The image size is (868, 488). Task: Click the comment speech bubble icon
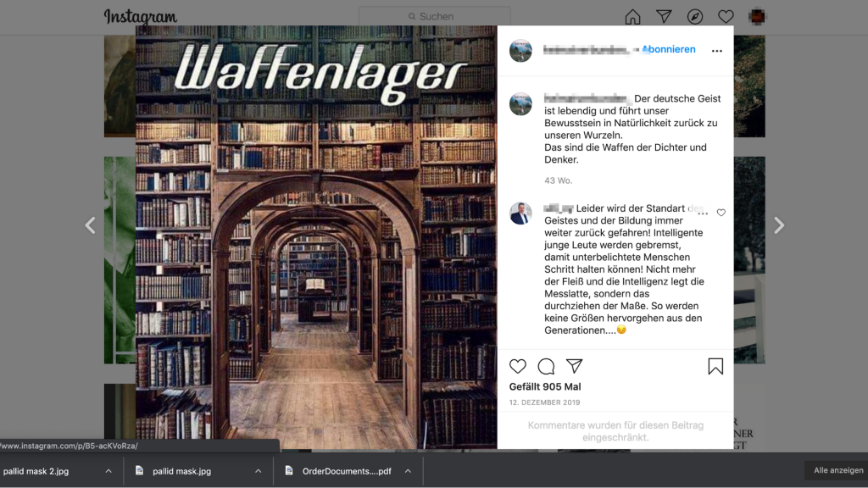point(546,366)
